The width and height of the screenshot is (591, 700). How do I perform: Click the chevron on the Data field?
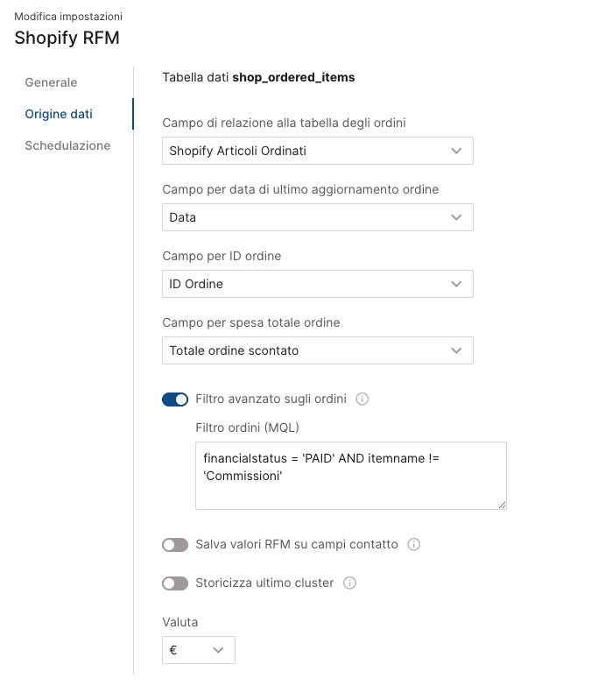tap(456, 217)
